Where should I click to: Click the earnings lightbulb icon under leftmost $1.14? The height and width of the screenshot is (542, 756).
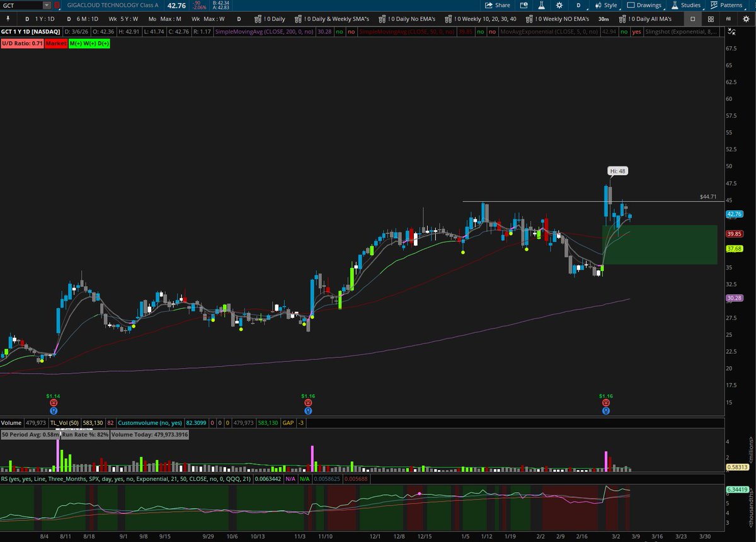(x=54, y=410)
